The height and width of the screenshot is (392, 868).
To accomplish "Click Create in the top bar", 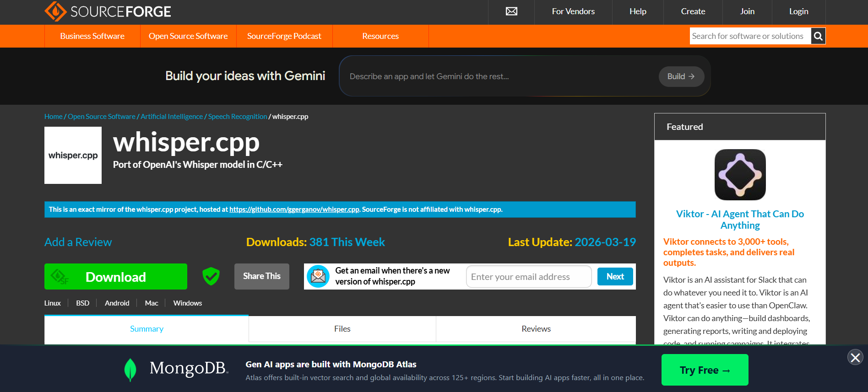I will click(693, 11).
